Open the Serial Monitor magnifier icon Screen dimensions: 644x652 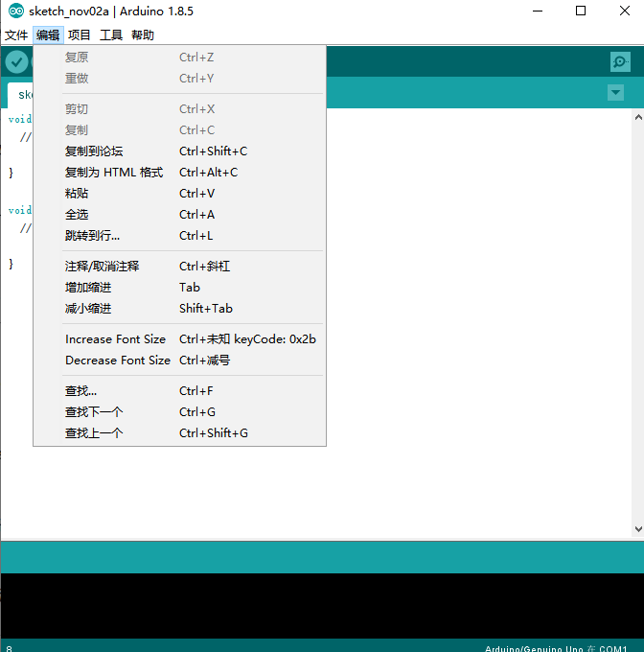[x=620, y=62]
